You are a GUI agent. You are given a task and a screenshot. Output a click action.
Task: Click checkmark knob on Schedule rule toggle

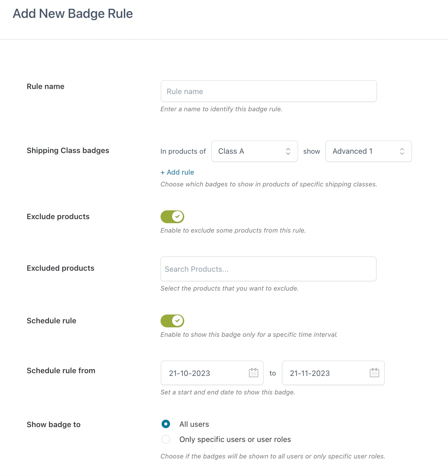click(177, 321)
